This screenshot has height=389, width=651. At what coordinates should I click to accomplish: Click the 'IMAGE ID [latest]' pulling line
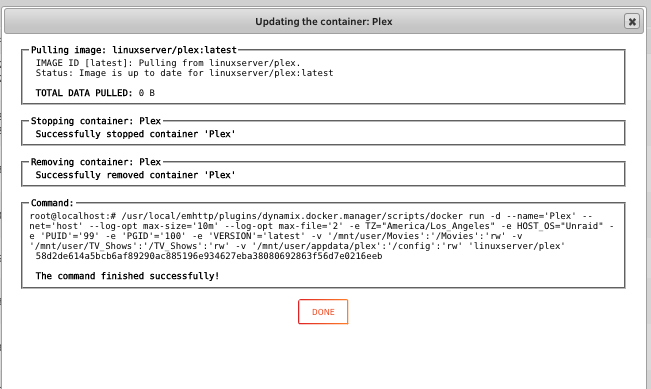click(168, 63)
